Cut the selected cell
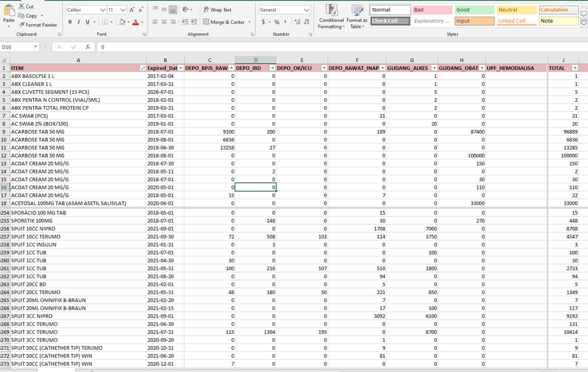The image size is (588, 372). tap(26, 6)
